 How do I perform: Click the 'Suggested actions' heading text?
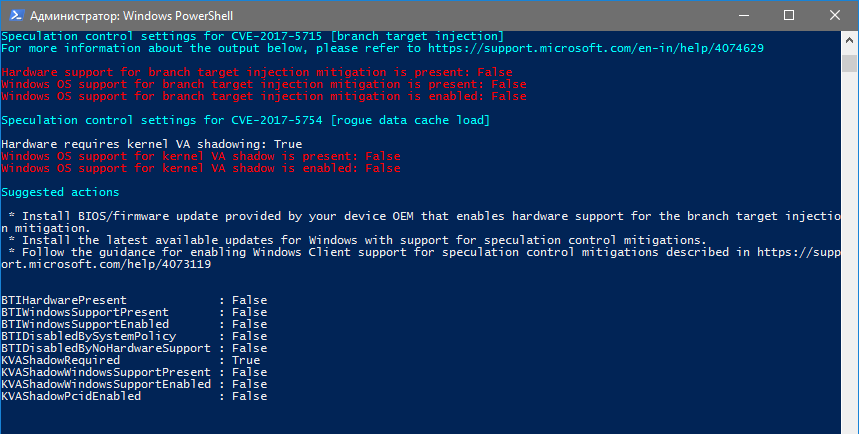point(60,192)
